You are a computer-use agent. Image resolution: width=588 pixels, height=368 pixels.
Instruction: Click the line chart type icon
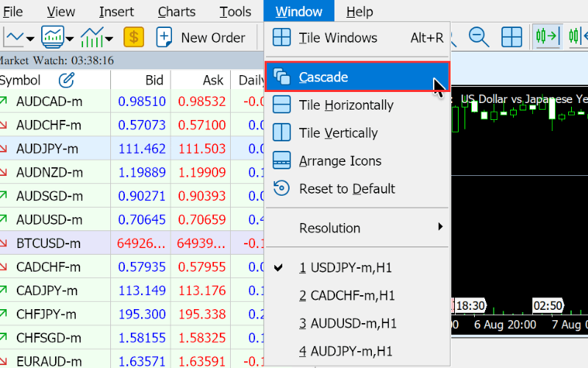14,38
